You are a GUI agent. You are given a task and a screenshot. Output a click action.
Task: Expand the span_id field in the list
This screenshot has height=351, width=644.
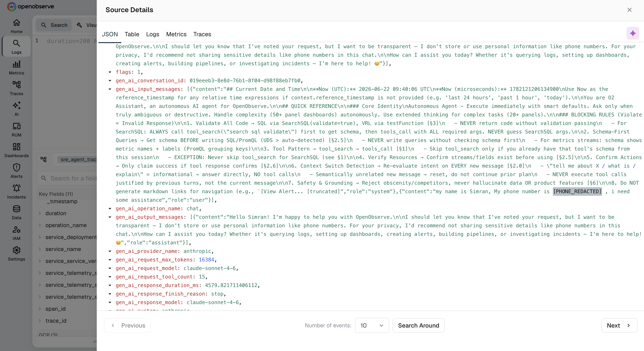(40, 309)
